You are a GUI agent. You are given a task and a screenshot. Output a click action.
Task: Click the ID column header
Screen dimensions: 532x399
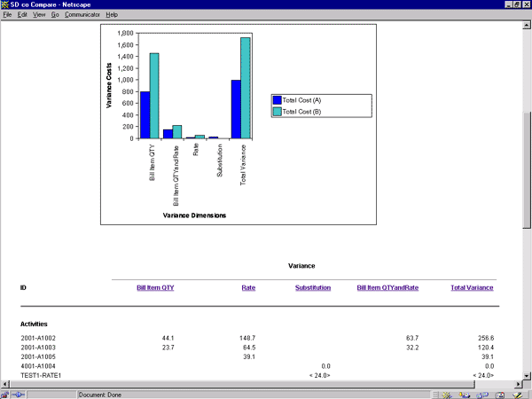(23, 287)
